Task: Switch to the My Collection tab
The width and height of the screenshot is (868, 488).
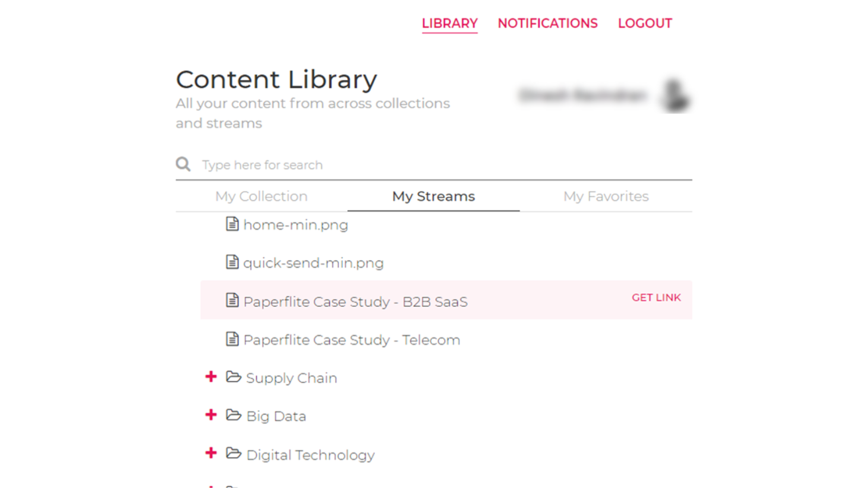Action: coord(261,196)
